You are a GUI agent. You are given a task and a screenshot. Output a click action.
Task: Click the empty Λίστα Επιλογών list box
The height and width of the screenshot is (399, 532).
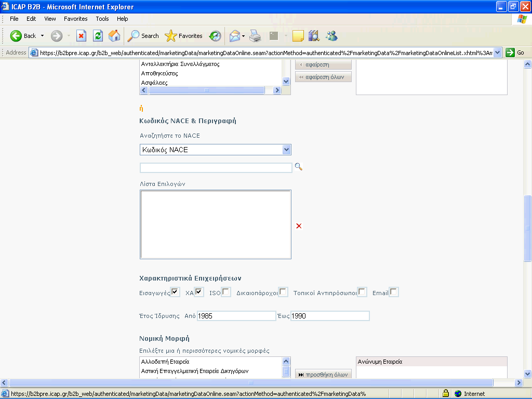click(216, 224)
